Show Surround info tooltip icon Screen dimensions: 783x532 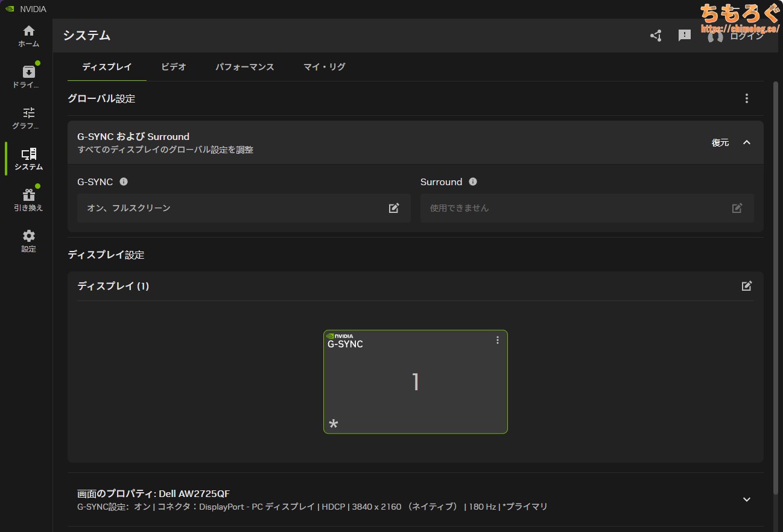coord(473,182)
